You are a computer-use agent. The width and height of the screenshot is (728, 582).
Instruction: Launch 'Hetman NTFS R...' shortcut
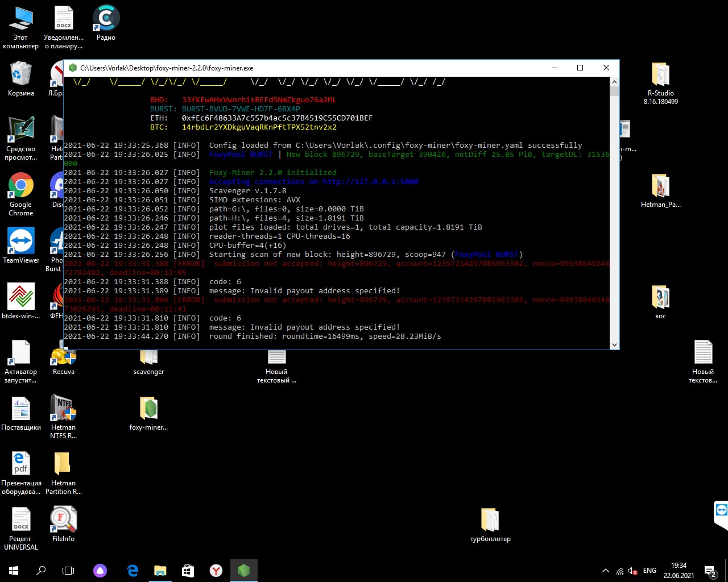pyautogui.click(x=64, y=417)
